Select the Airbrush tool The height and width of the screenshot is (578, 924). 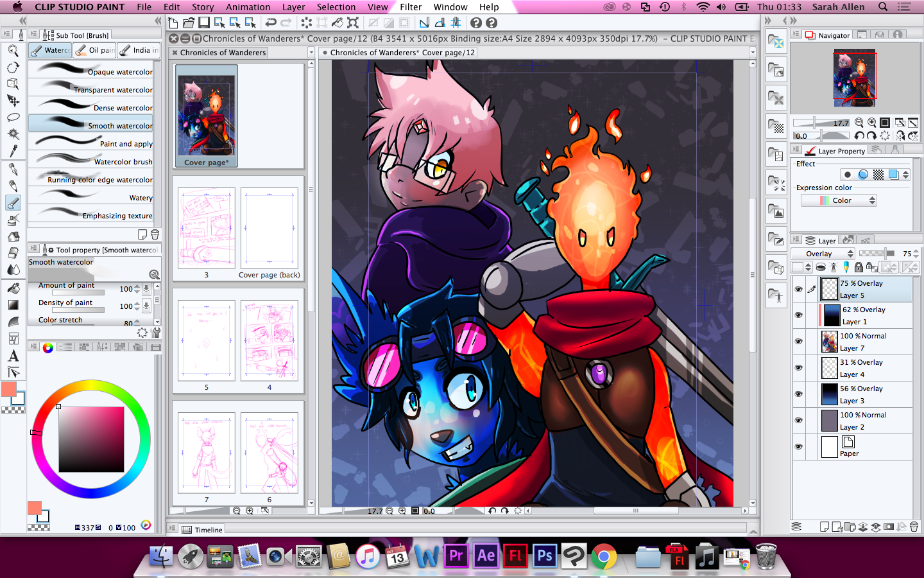13,220
